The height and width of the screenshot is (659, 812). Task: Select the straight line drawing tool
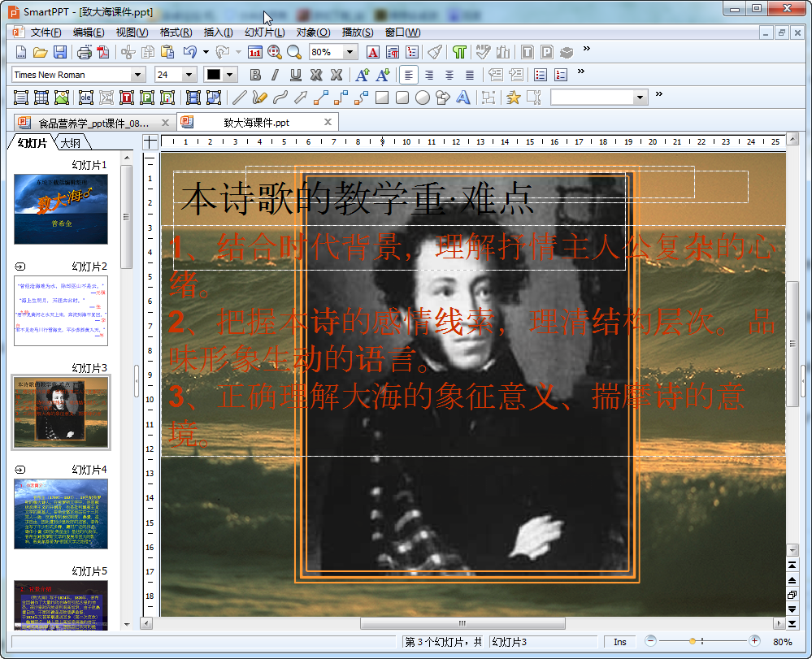pyautogui.click(x=239, y=98)
